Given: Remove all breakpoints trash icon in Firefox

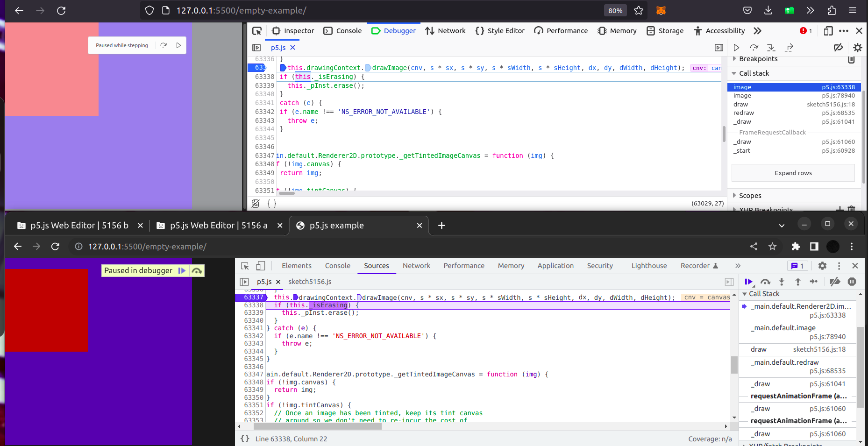Looking at the screenshot, I should pyautogui.click(x=851, y=59).
